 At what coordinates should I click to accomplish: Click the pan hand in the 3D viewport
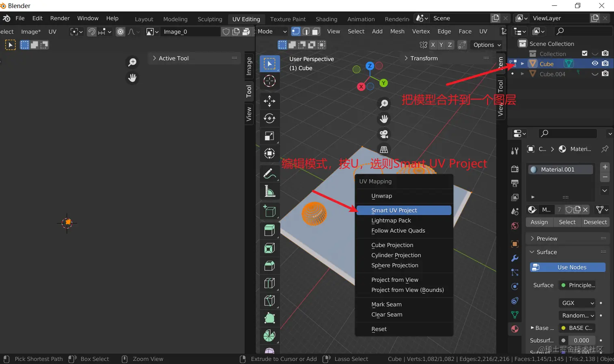[x=384, y=118]
